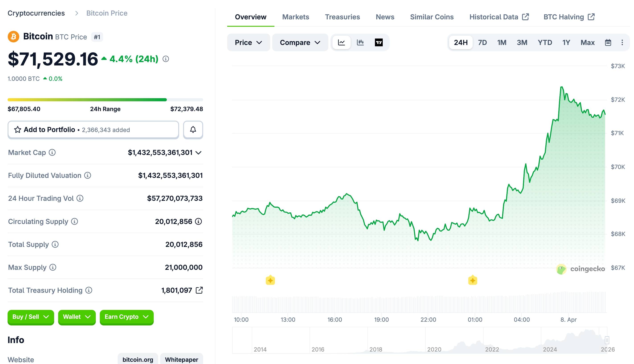The width and height of the screenshot is (634, 364).
Task: Open the Treasuries tab
Action: [342, 17]
